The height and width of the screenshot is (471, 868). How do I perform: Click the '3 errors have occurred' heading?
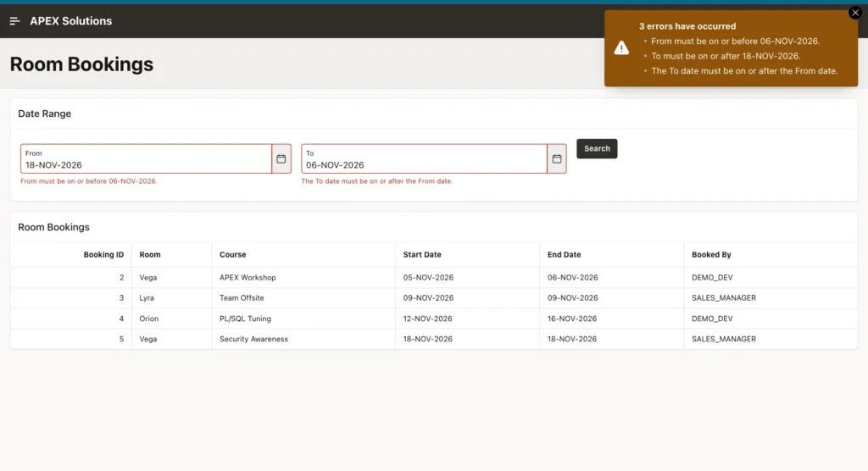(687, 26)
